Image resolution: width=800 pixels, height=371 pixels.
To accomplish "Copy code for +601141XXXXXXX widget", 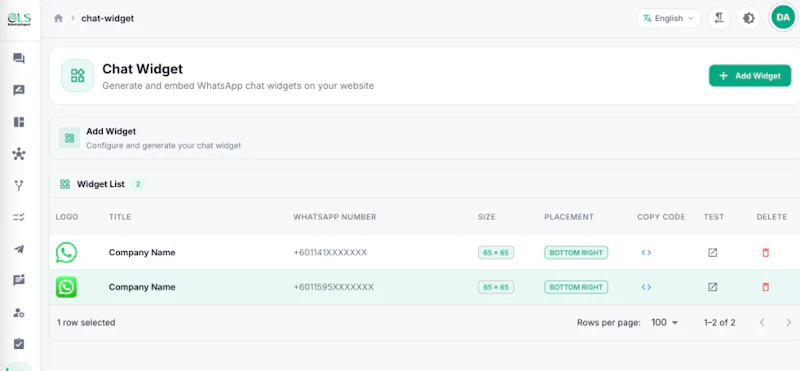I will pyautogui.click(x=646, y=253).
